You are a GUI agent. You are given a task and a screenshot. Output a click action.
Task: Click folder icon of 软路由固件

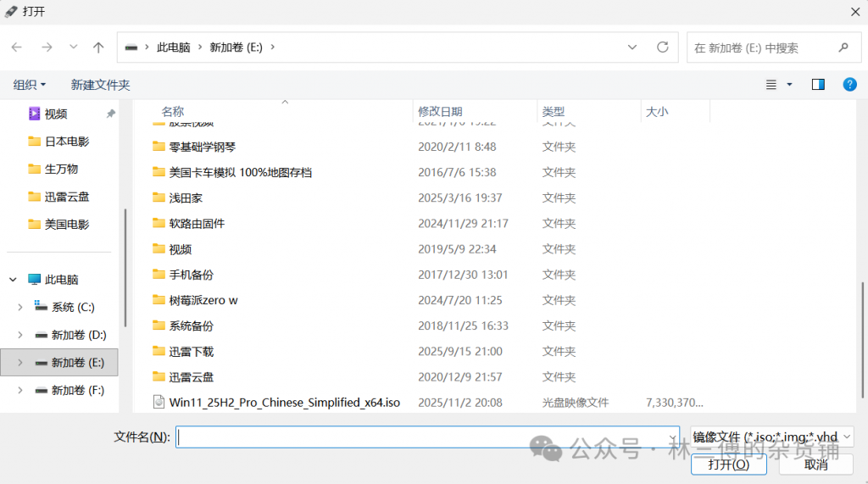pos(159,223)
